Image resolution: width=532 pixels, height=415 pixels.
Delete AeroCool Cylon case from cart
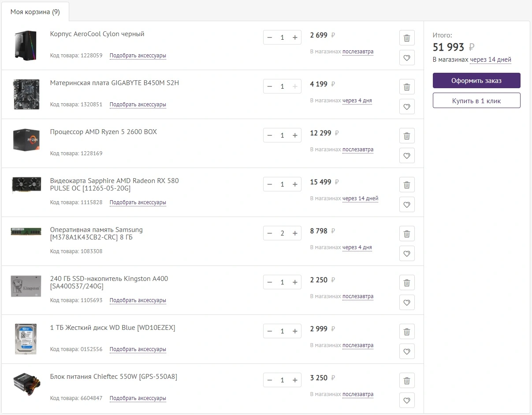click(x=407, y=38)
